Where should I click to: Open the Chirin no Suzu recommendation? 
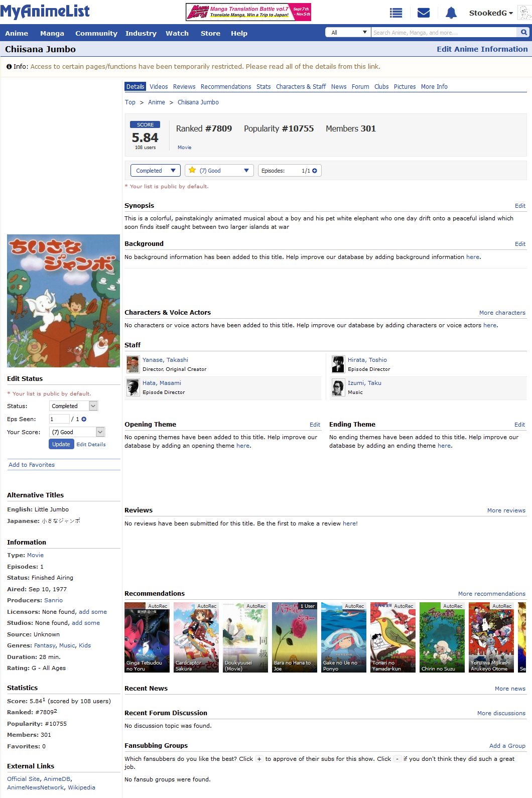pyautogui.click(x=442, y=637)
